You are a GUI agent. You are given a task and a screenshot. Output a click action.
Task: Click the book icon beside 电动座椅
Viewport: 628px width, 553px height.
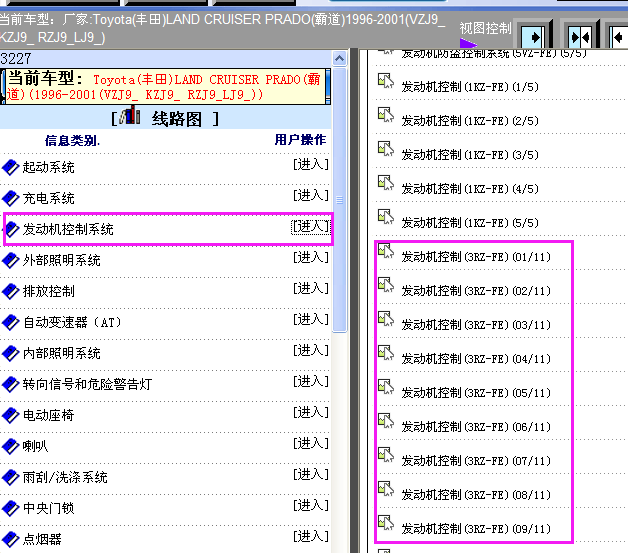point(10,415)
